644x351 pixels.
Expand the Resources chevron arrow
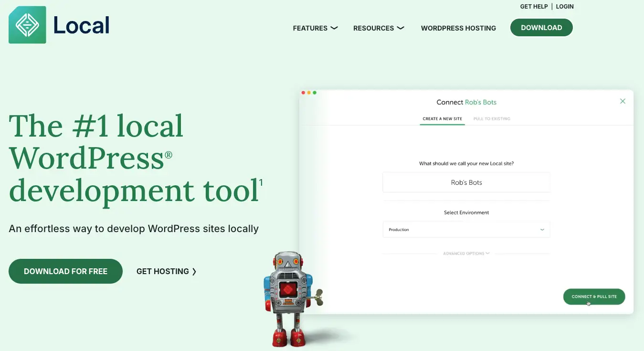(x=401, y=28)
